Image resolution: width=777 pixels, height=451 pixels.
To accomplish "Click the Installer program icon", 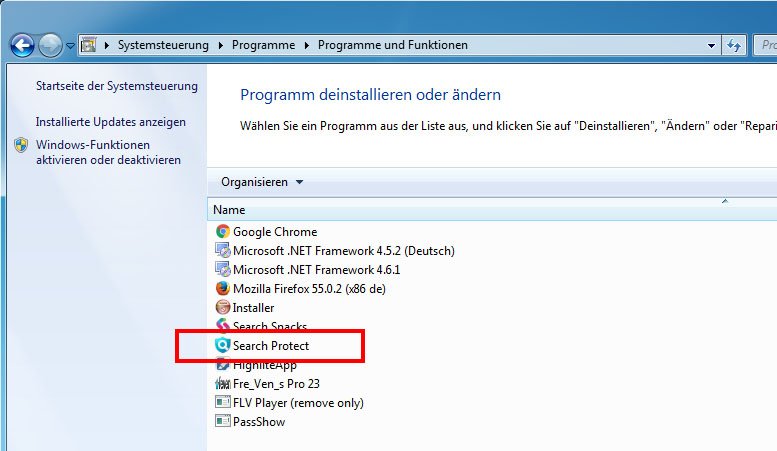I will pyautogui.click(x=222, y=307).
